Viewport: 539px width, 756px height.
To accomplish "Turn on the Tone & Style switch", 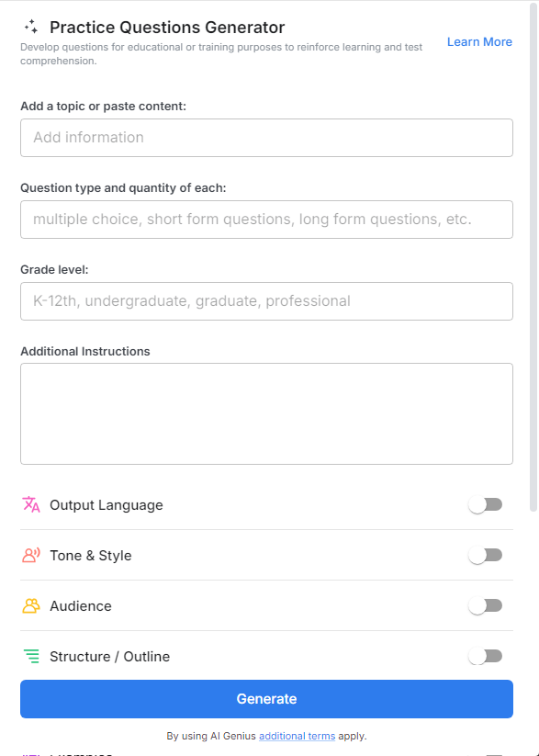I will click(486, 555).
